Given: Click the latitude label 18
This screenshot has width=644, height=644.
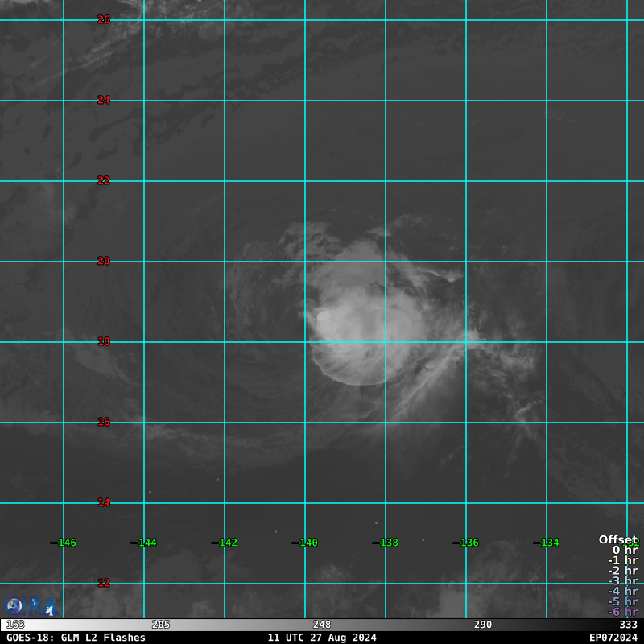Looking at the screenshot, I should 104,341.
